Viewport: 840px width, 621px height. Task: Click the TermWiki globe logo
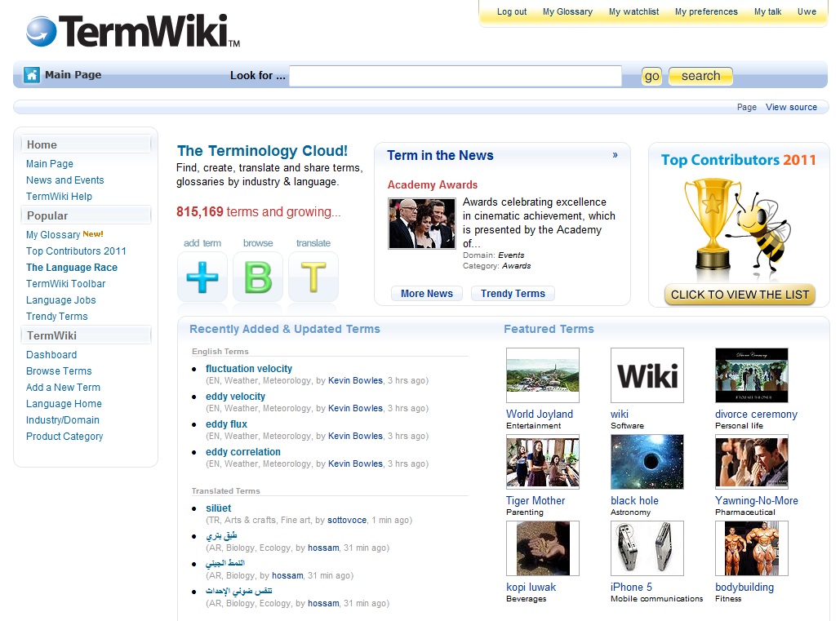tap(42, 32)
